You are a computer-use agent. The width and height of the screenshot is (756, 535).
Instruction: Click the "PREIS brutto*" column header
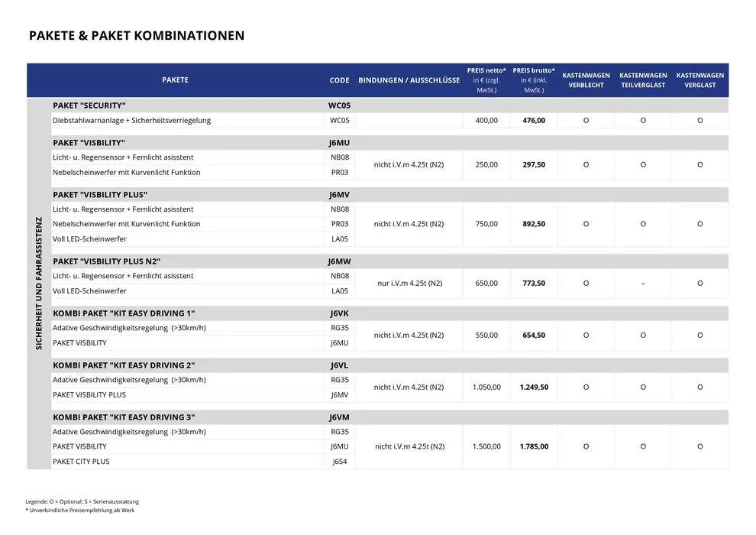pos(534,70)
